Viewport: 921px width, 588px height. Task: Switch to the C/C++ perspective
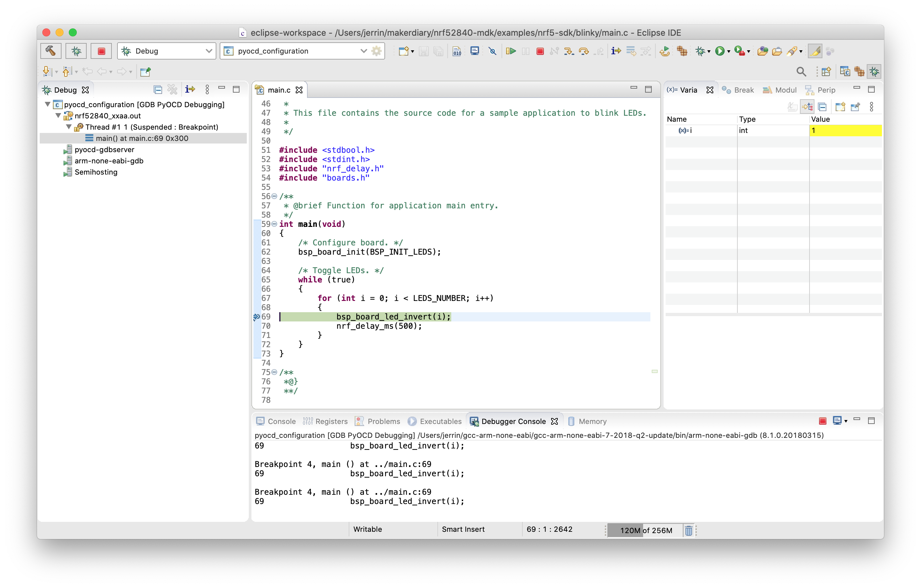tap(845, 71)
